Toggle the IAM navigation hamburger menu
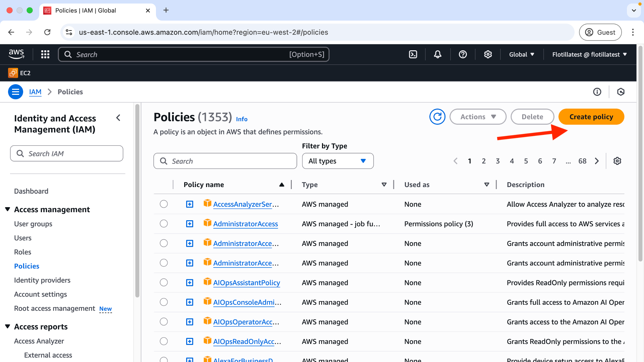The height and width of the screenshot is (362, 644). pyautogui.click(x=15, y=92)
